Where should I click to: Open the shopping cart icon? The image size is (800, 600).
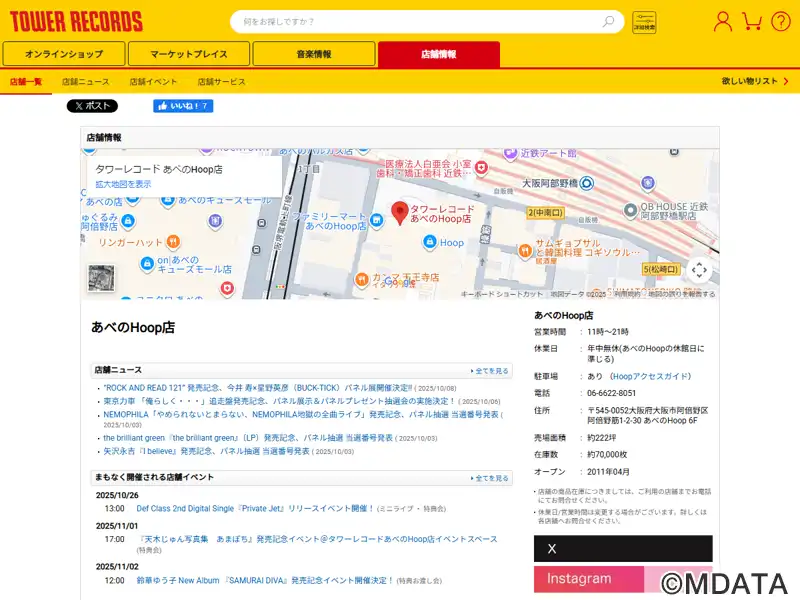[x=752, y=21]
